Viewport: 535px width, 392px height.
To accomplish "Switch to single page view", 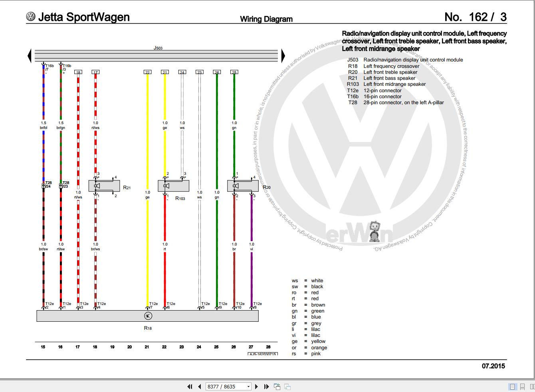I will pyautogui.click(x=512, y=386).
